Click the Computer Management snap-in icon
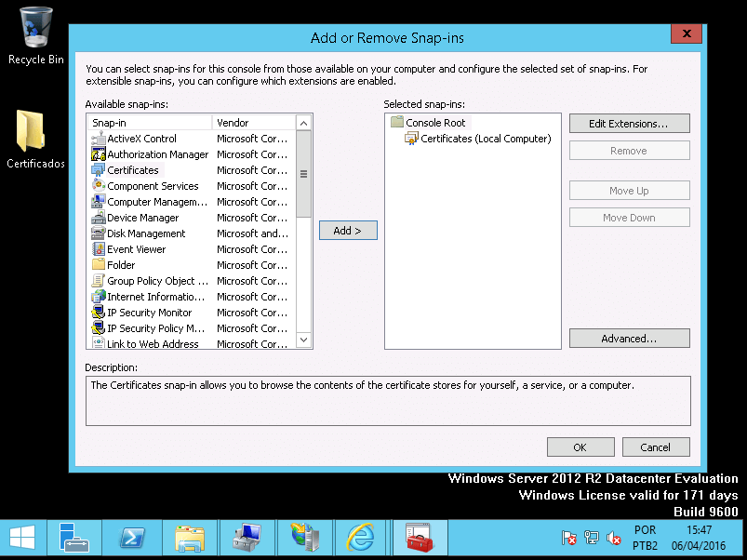Image resolution: width=747 pixels, height=560 pixels. click(98, 202)
